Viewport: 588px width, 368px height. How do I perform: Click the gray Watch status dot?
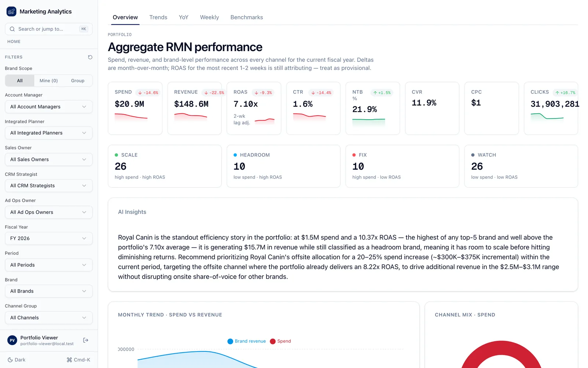point(473,155)
